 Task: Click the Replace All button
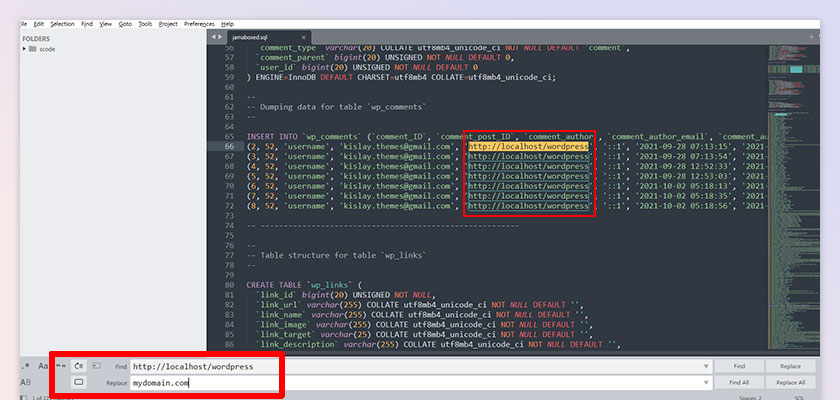[x=790, y=382]
